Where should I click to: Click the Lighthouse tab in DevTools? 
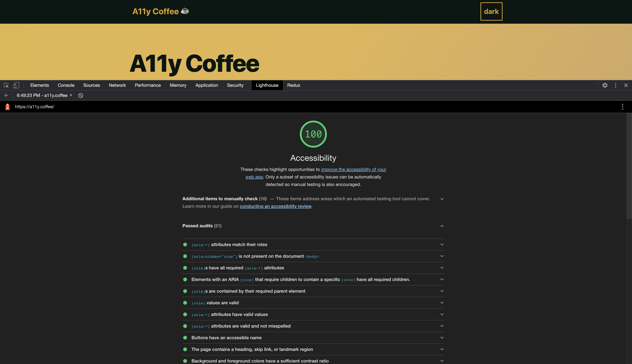point(267,85)
